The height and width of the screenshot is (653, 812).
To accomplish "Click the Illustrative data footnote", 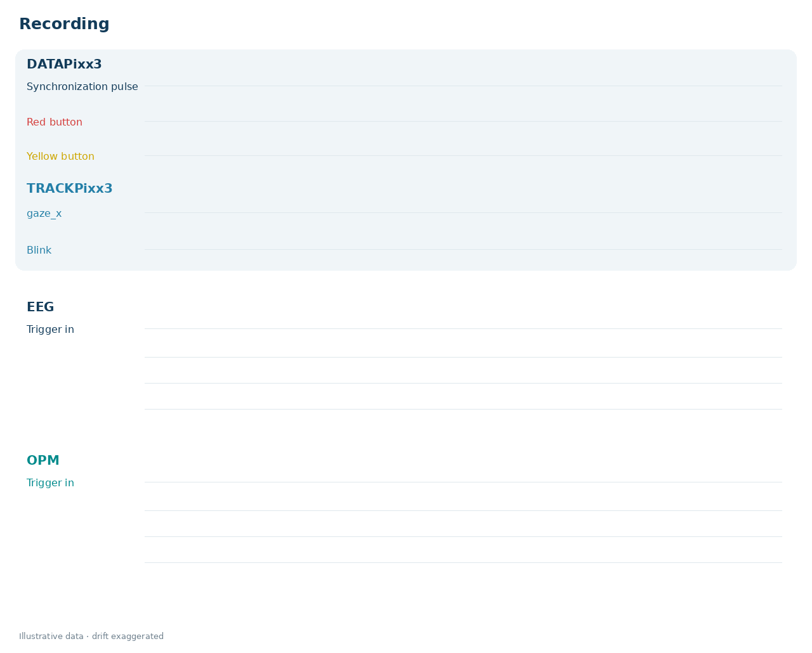I will point(91,637).
